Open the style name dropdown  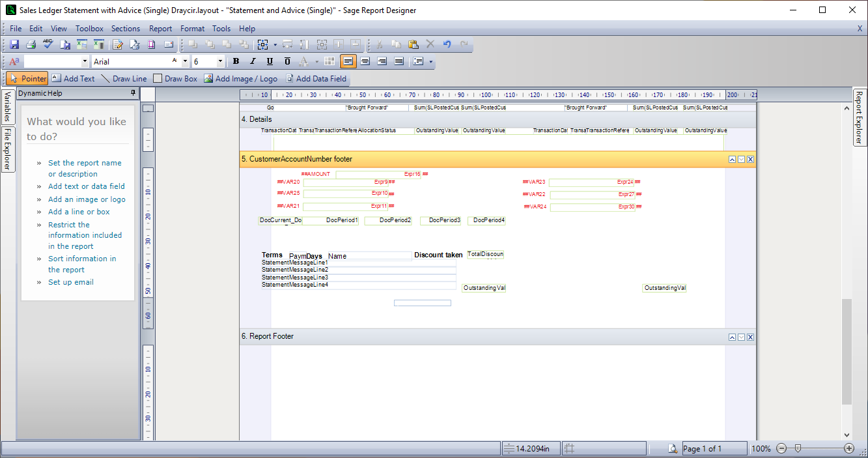[85, 61]
